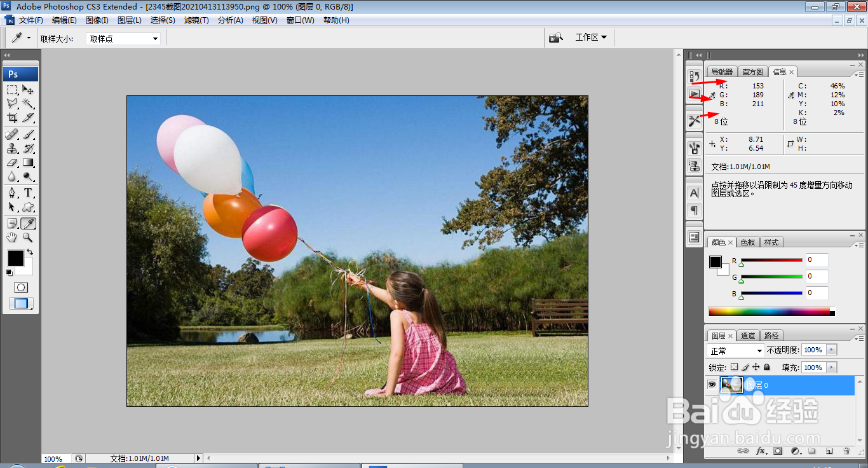Click the color spectrum ramp bar
868x468 pixels.
[771, 311]
